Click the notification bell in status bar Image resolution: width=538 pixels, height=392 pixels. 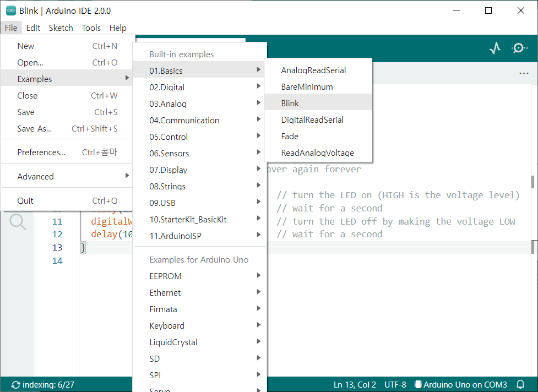tap(520, 384)
